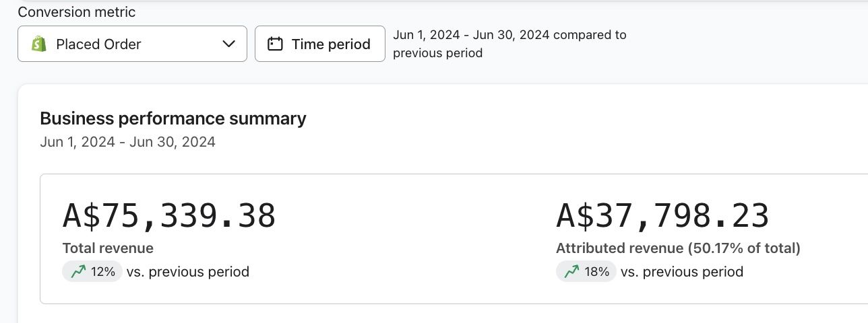Image resolution: width=868 pixels, height=323 pixels.
Task: Click 'vs. previous period' under Attributed revenue
Action: pyautogui.click(x=682, y=272)
